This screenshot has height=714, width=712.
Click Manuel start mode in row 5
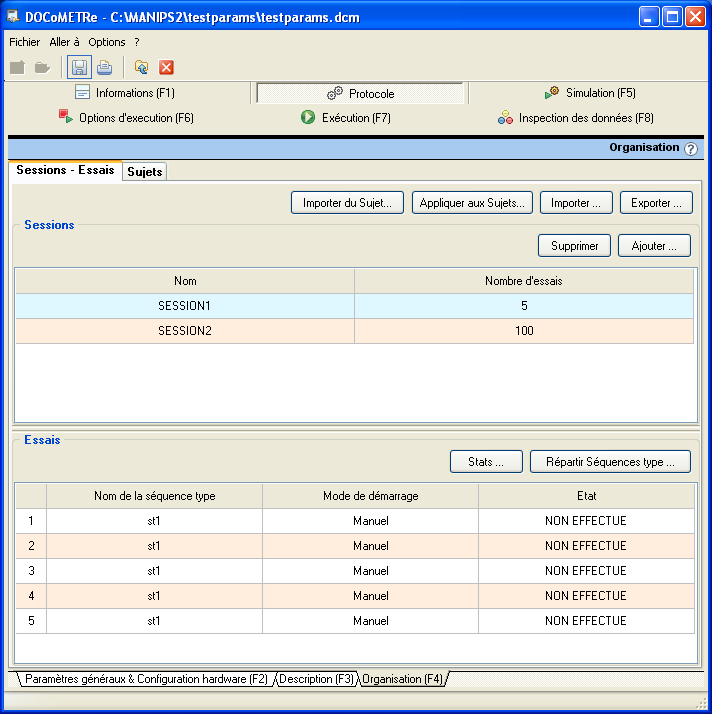pos(371,621)
